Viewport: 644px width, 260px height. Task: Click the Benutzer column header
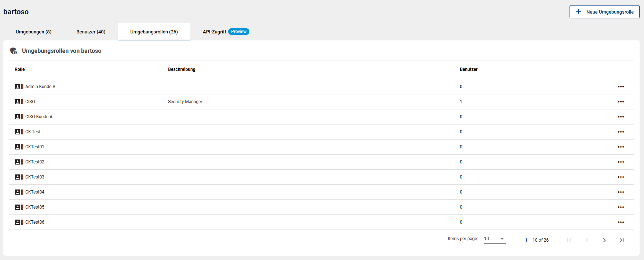(468, 69)
